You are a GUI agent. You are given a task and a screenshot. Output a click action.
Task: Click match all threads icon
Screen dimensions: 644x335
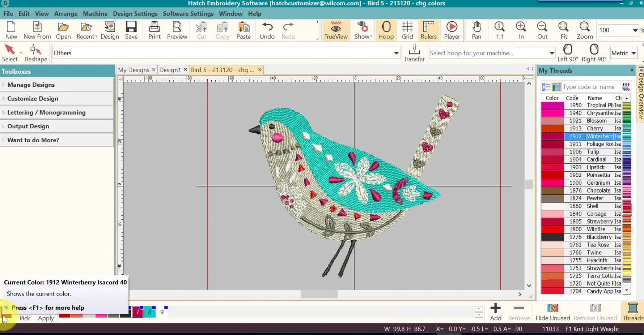(x=626, y=87)
